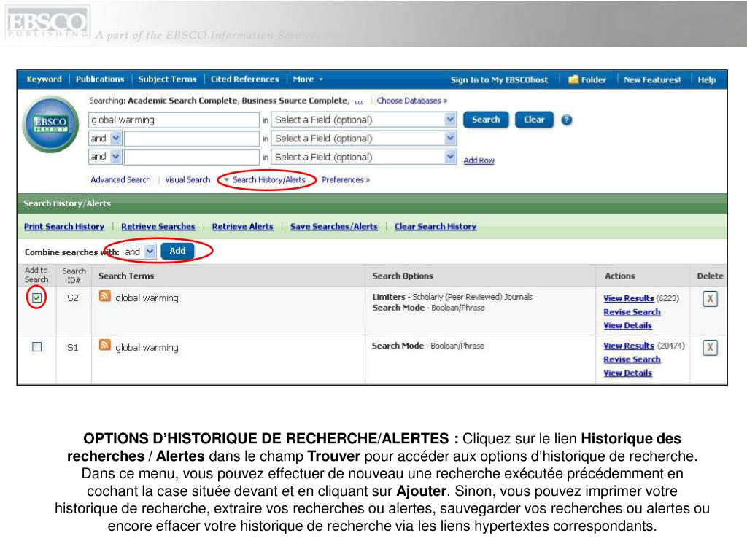Open the first Select a Field dropdown
Viewport: 747px width, 560px height.
click(364, 120)
